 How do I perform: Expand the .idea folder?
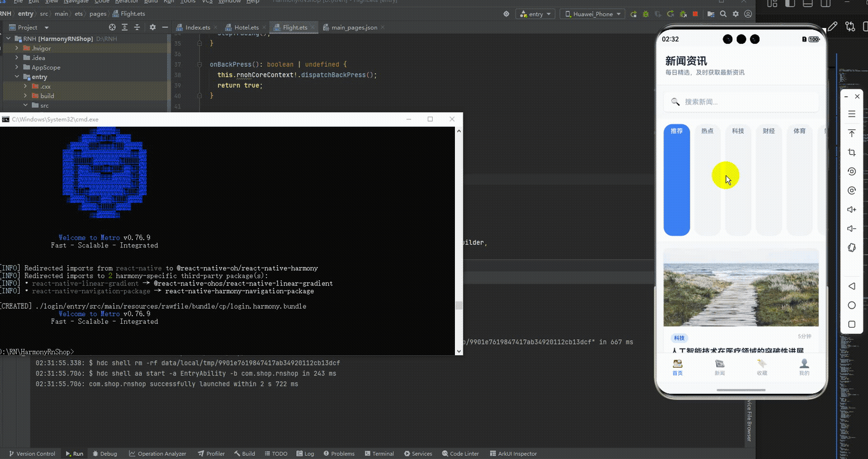(17, 58)
